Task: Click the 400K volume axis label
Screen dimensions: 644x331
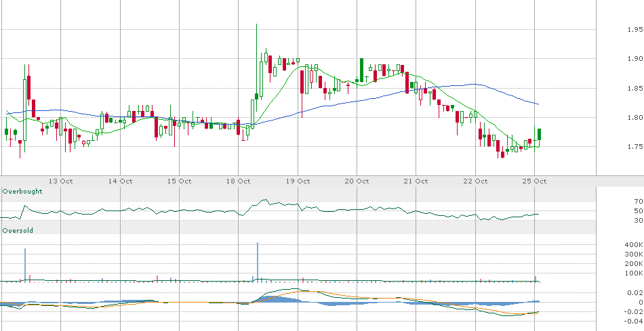Action: [634, 245]
